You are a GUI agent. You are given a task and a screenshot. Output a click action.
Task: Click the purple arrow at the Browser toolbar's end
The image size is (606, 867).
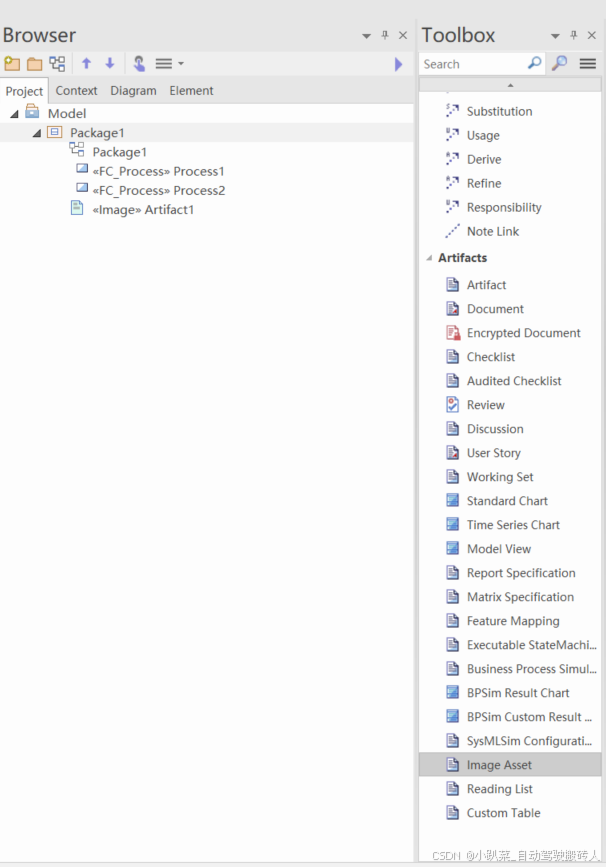[398, 64]
